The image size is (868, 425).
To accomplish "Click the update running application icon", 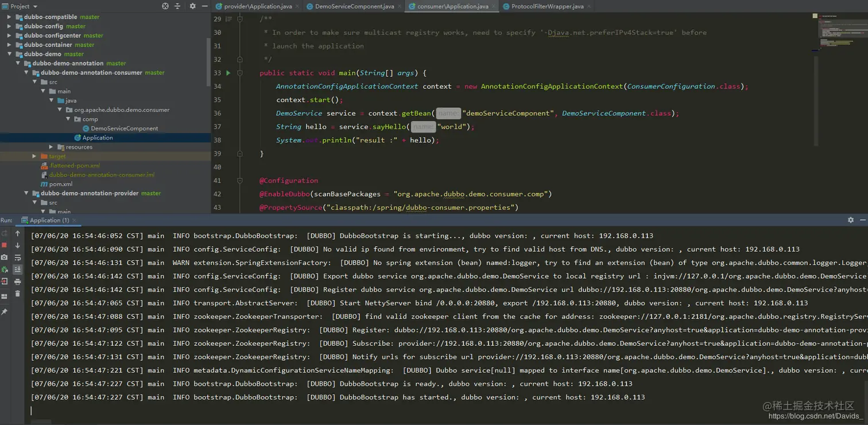I will (x=5, y=270).
